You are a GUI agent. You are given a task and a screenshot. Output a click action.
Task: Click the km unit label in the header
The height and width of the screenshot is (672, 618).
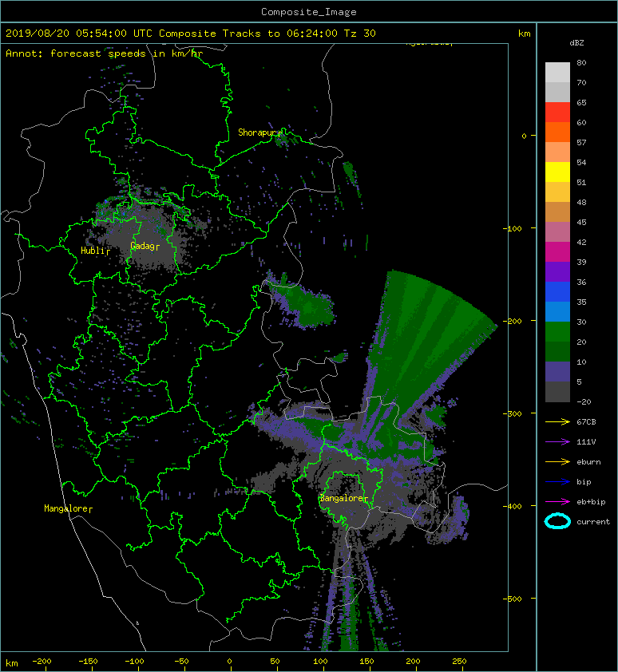pyautogui.click(x=524, y=34)
